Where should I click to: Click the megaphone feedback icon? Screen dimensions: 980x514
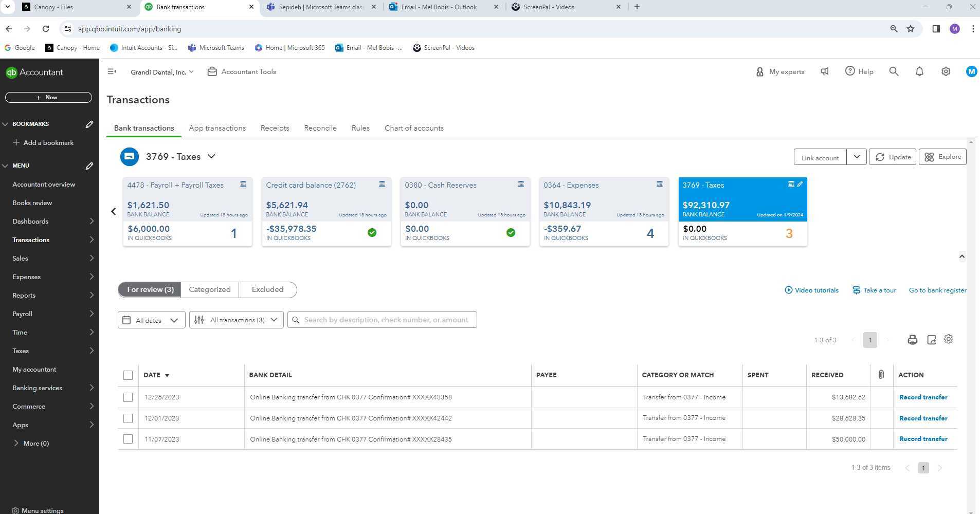click(x=825, y=72)
